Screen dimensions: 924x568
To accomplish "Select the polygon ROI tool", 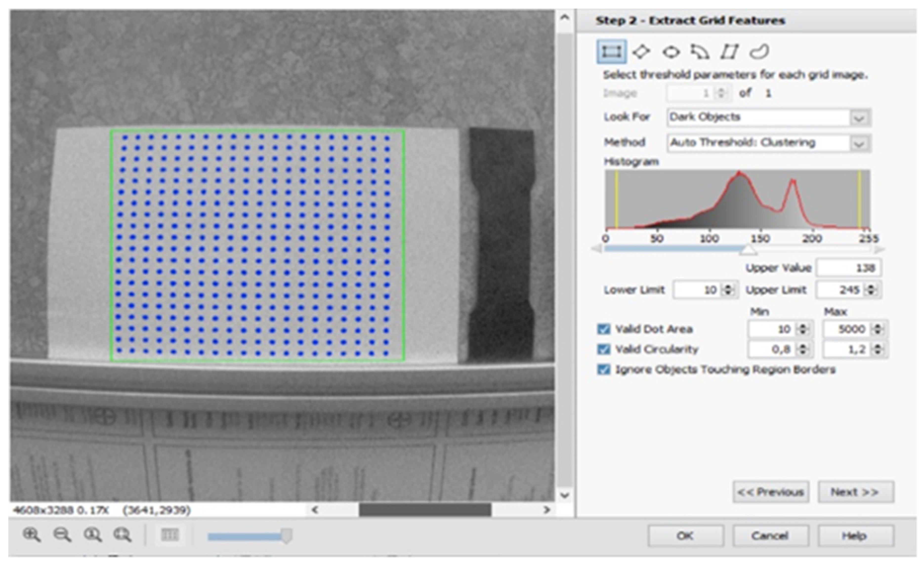I will (x=729, y=52).
